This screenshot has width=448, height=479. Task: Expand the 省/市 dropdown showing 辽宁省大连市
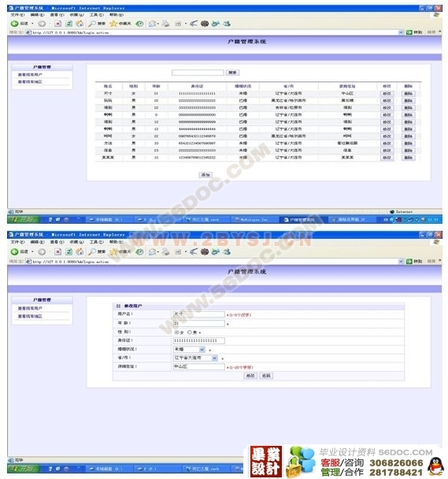click(x=195, y=358)
